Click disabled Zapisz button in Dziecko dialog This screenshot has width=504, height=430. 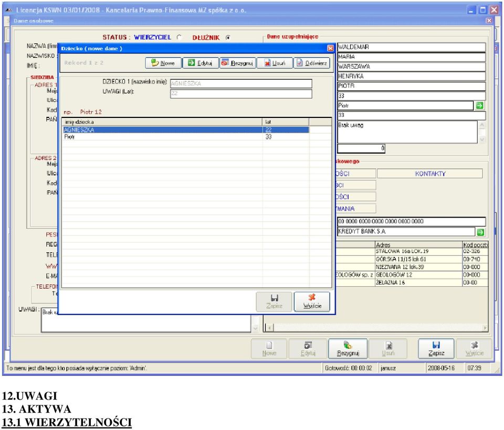point(274,302)
